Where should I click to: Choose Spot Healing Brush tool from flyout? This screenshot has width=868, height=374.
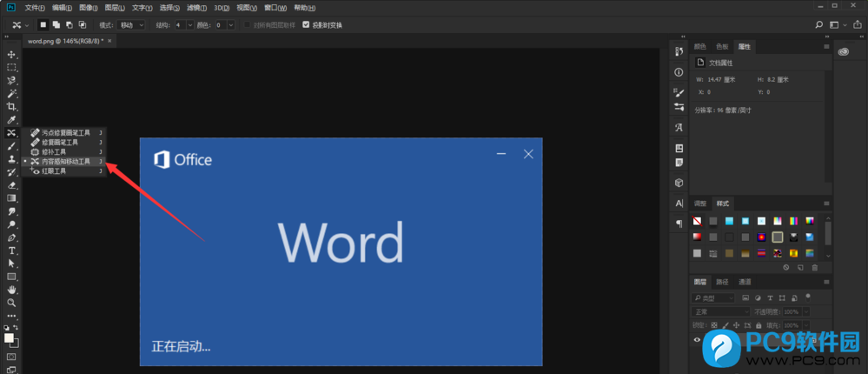point(64,133)
